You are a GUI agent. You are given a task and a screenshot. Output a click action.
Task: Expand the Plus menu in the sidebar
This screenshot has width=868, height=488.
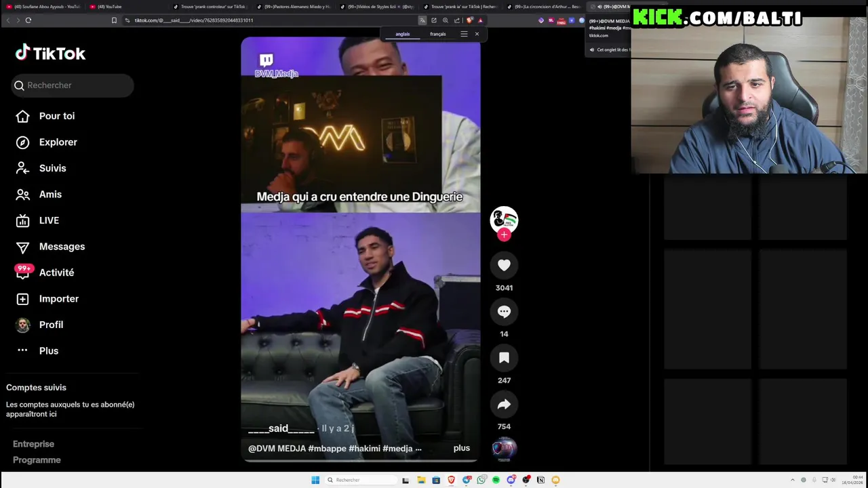click(x=49, y=351)
